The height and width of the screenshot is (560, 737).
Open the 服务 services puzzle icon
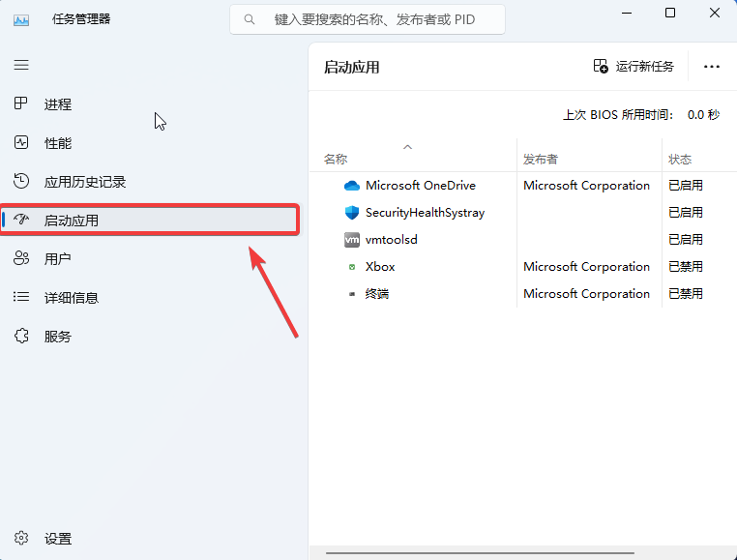(x=21, y=336)
